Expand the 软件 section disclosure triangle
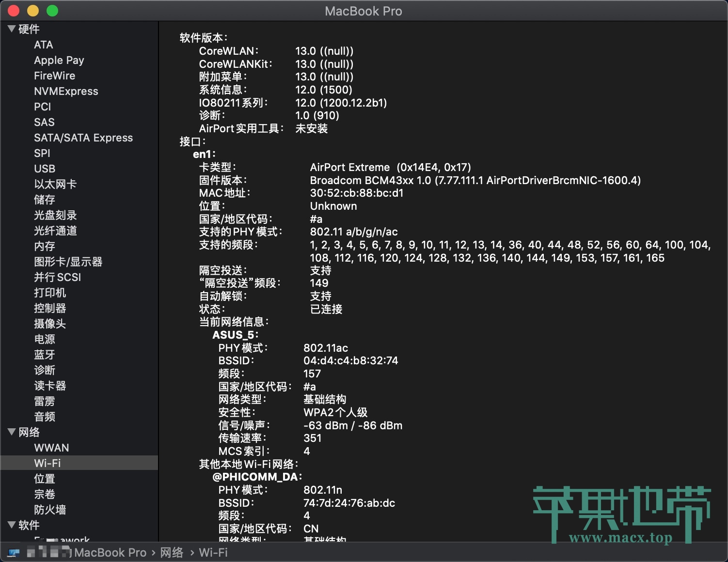The width and height of the screenshot is (728, 562). tap(11, 525)
